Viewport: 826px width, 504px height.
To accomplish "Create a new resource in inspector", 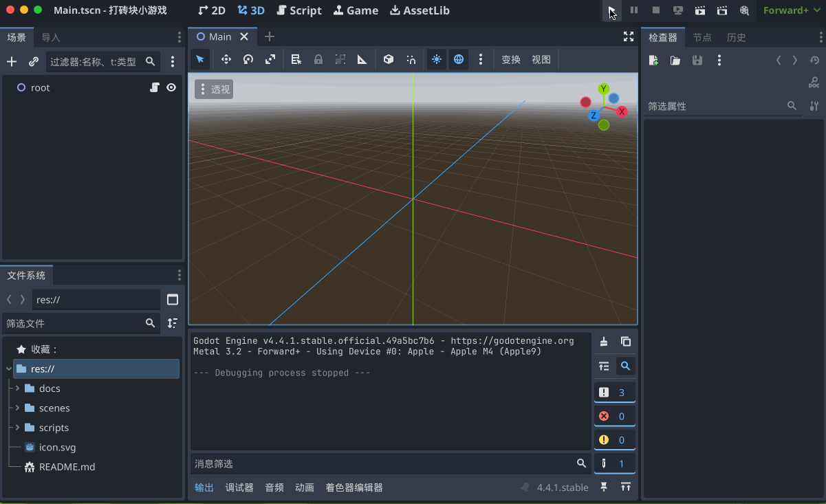I will (653, 61).
